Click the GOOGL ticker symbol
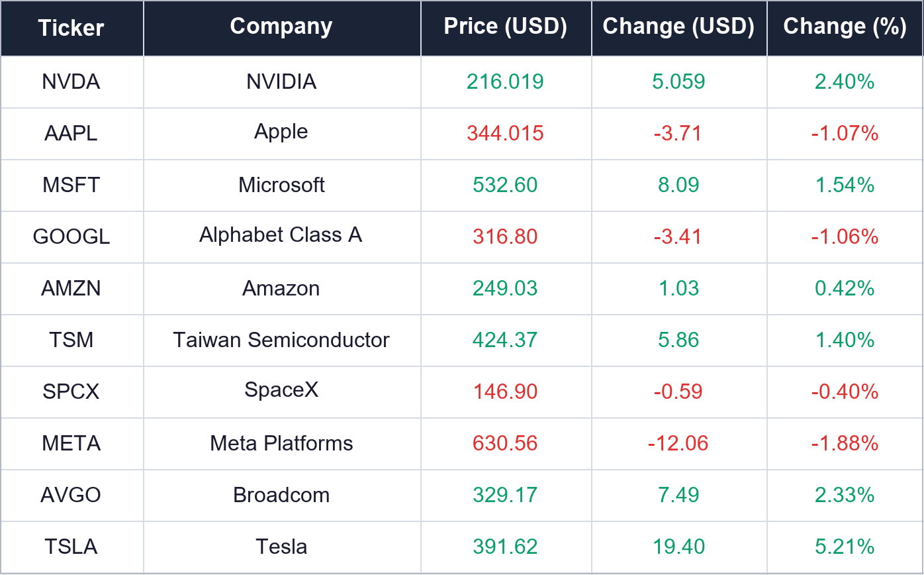Image resolution: width=924 pixels, height=575 pixels. coord(71,236)
